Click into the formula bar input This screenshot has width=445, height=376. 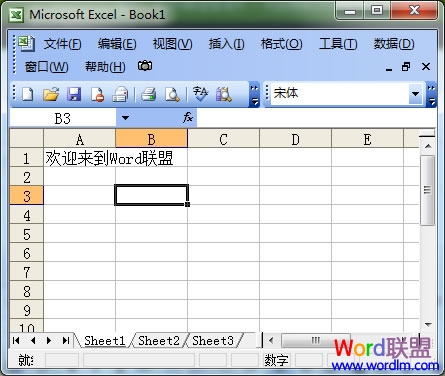(x=317, y=118)
